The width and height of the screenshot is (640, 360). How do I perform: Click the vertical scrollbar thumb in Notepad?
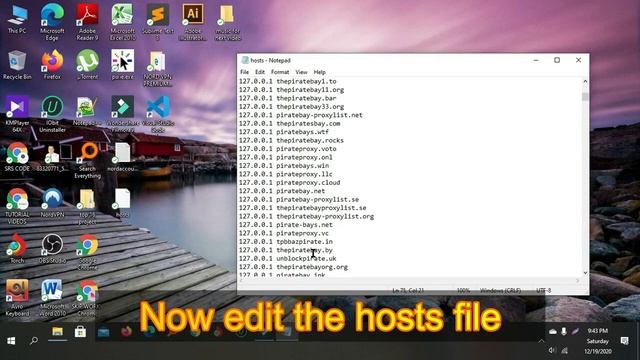point(585,97)
